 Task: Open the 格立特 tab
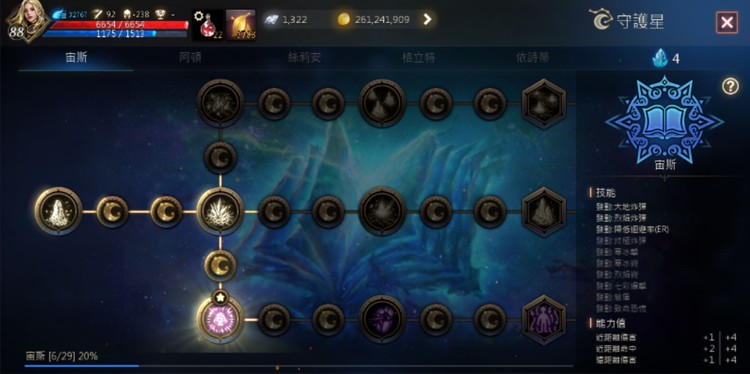[419, 58]
